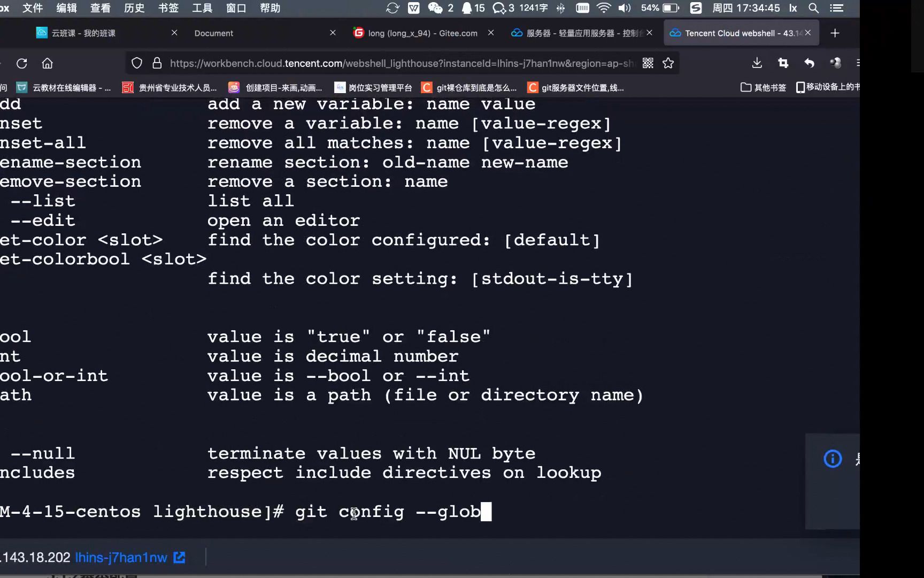Image resolution: width=924 pixels, height=578 pixels.
Task: Click the screenshot crop tool icon
Action: (783, 63)
